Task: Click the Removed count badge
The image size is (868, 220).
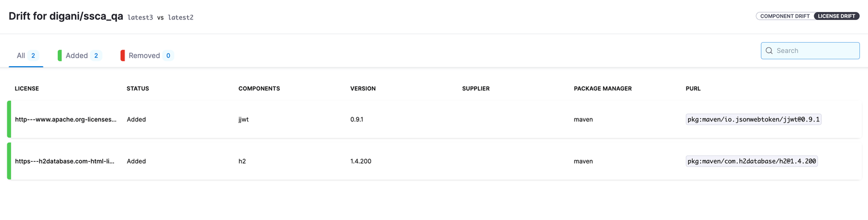Action: (168, 55)
